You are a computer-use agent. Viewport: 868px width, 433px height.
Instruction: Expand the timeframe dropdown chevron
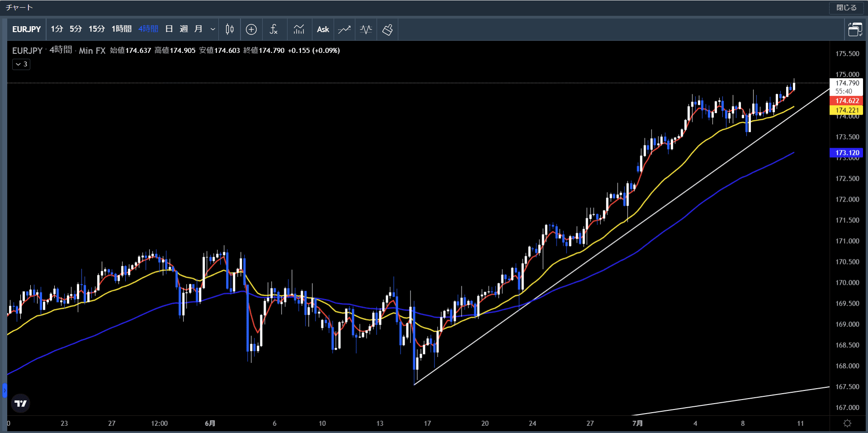pyautogui.click(x=212, y=29)
